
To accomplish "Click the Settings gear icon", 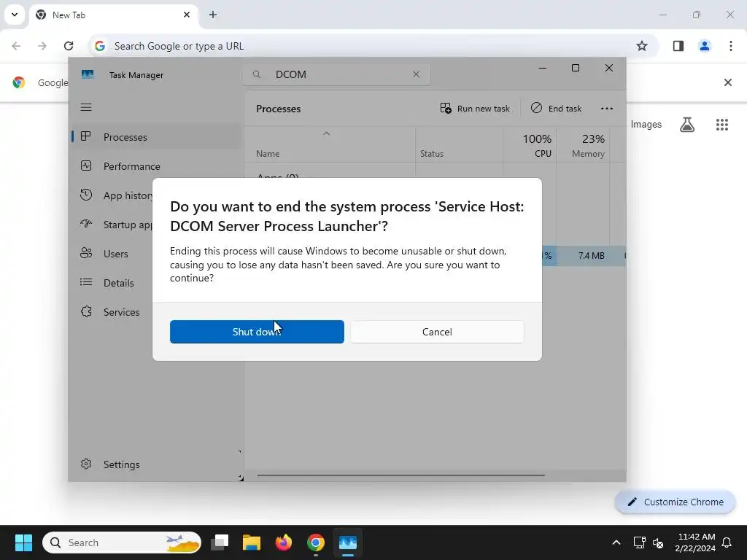I will point(86,464).
